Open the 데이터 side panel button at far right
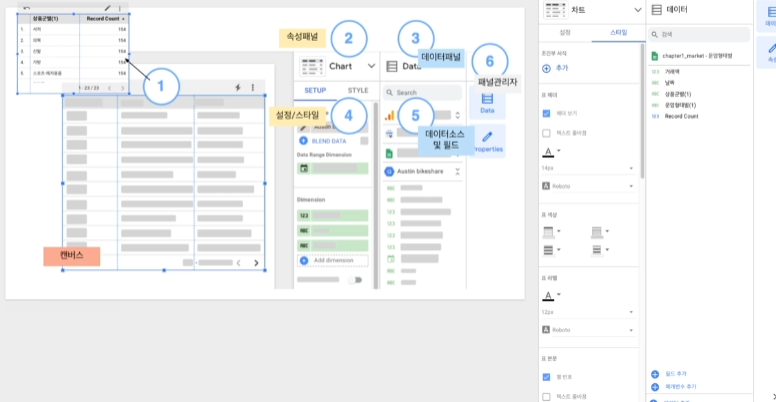Image resolution: width=776 pixels, height=402 pixels. pyautogui.click(x=770, y=16)
